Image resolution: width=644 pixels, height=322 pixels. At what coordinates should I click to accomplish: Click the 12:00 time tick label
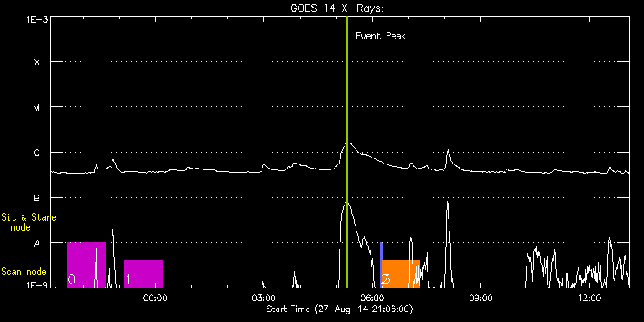pyautogui.click(x=589, y=297)
